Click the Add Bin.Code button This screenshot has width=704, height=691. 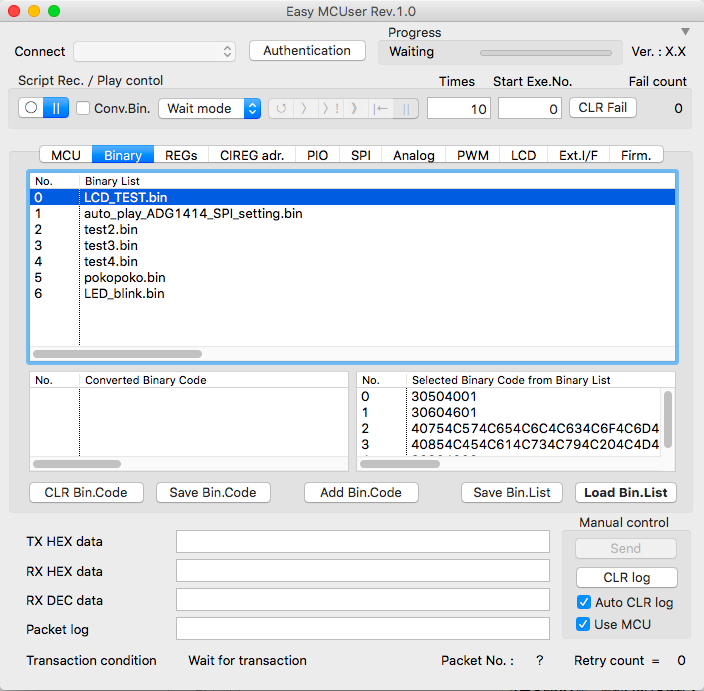tap(361, 493)
